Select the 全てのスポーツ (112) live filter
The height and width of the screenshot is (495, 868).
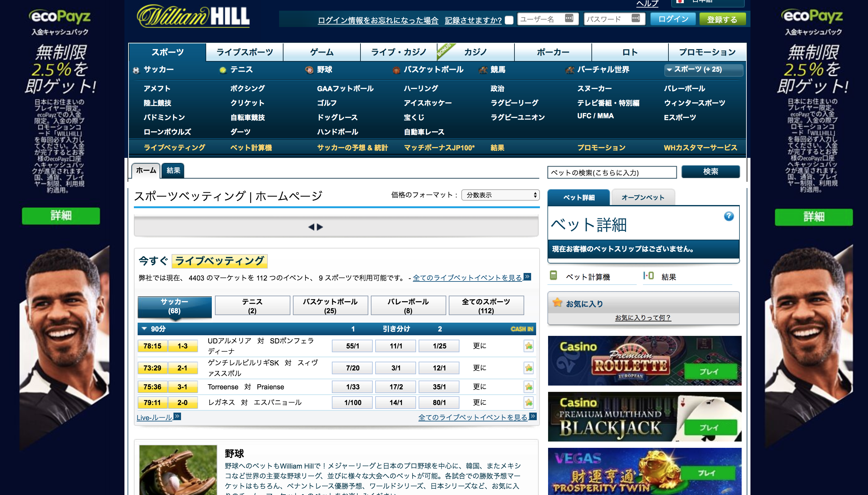click(486, 306)
